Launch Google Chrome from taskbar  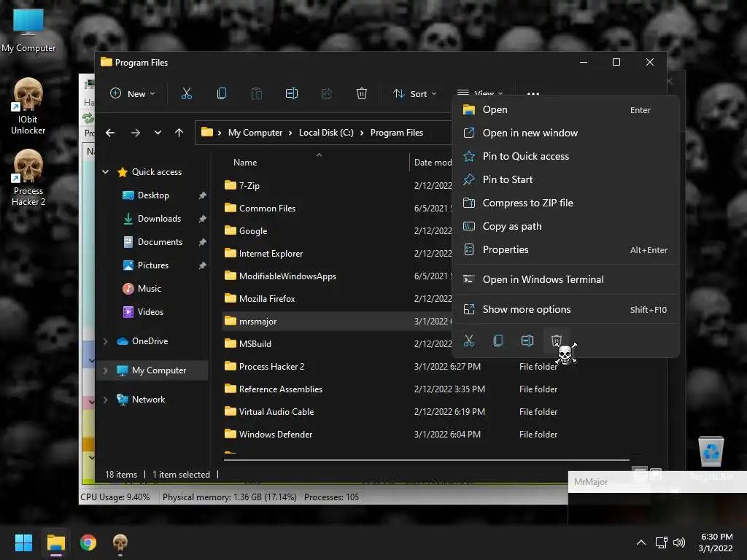click(88, 542)
